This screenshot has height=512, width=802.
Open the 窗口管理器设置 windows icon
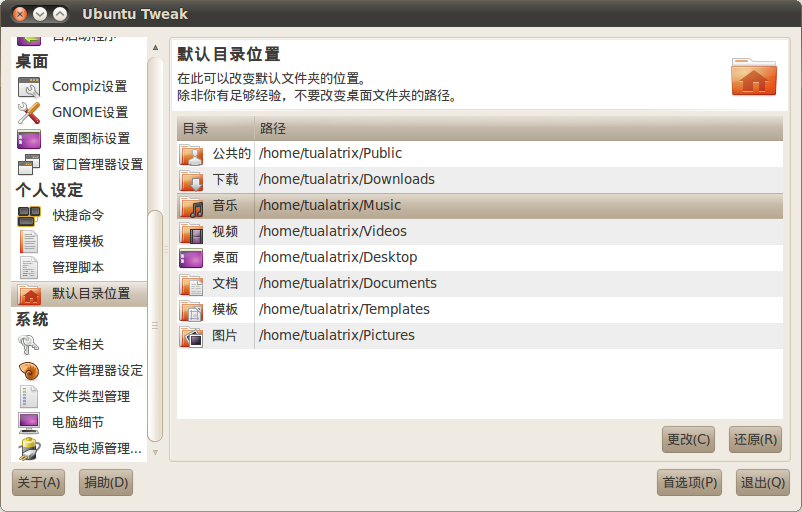coord(29,165)
